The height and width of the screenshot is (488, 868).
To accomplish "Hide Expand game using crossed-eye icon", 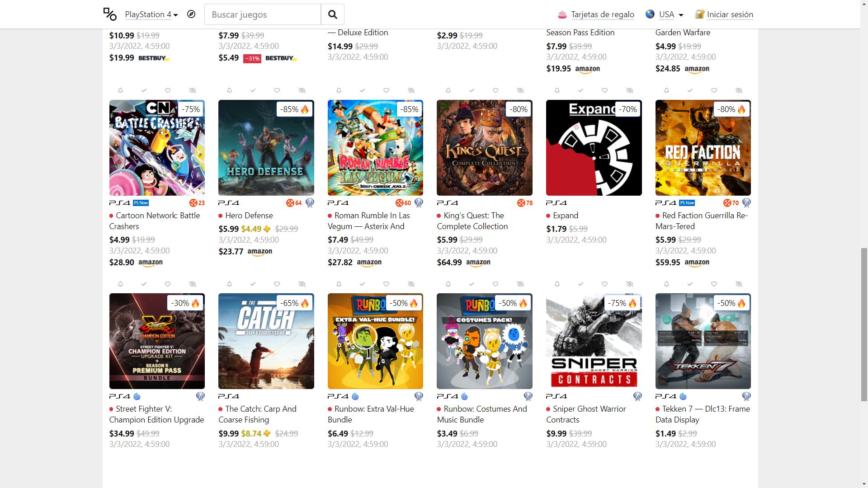I will click(629, 90).
